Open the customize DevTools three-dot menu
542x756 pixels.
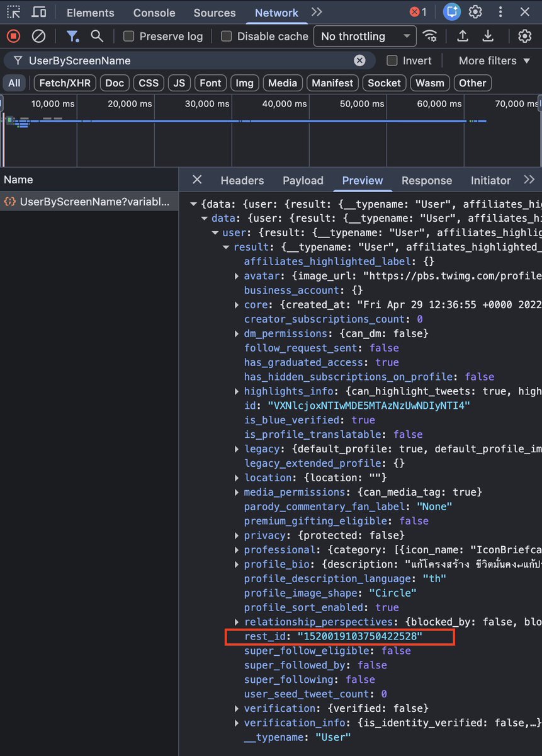[500, 12]
